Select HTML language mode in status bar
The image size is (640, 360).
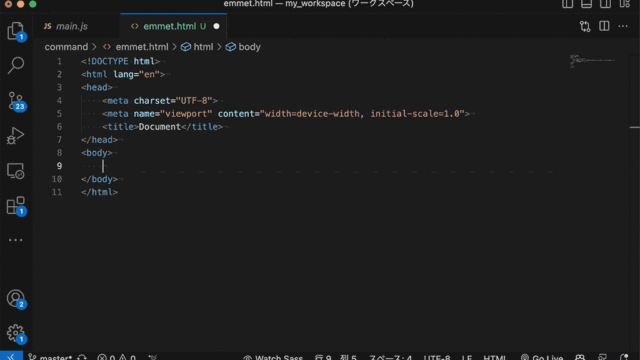pos(495,358)
